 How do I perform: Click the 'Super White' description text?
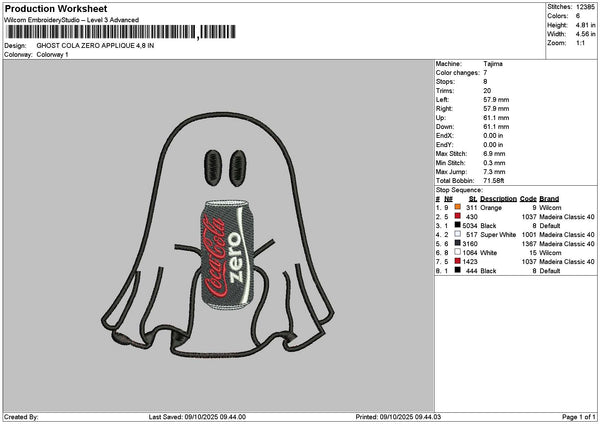(x=498, y=235)
